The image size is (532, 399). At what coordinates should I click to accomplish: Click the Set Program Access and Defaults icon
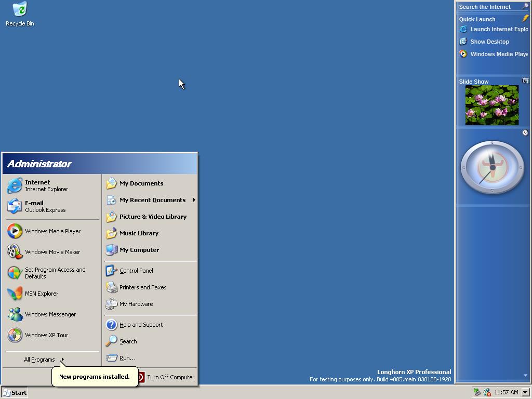(x=15, y=273)
